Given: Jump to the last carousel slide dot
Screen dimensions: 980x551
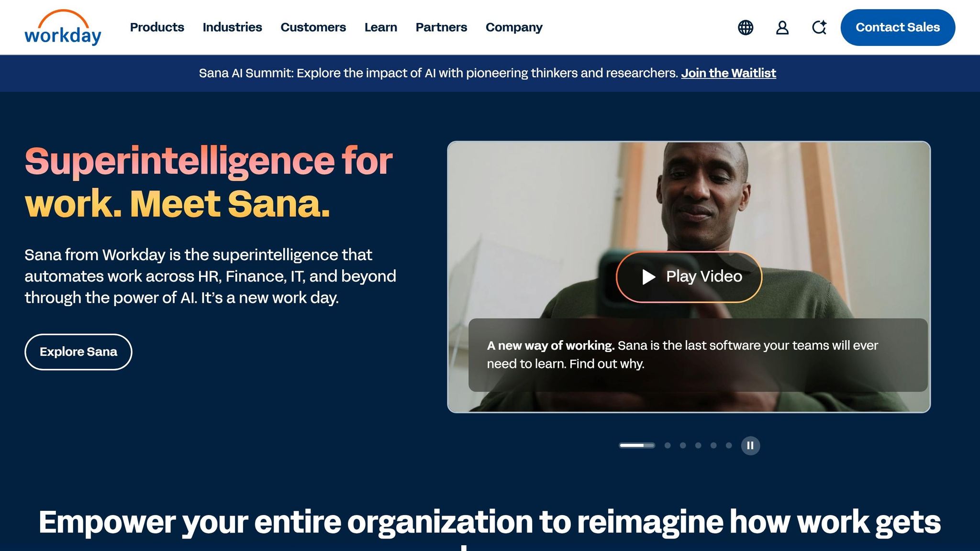Looking at the screenshot, I should click(x=729, y=445).
